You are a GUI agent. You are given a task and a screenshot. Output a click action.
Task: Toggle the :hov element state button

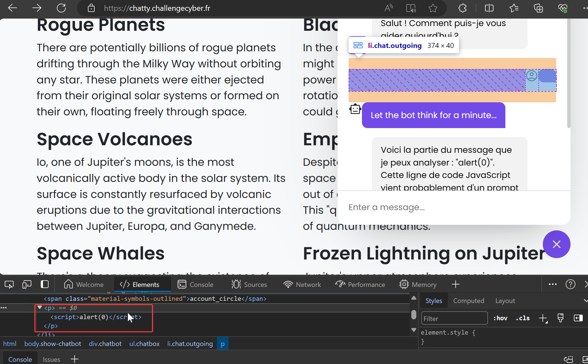tap(500, 318)
